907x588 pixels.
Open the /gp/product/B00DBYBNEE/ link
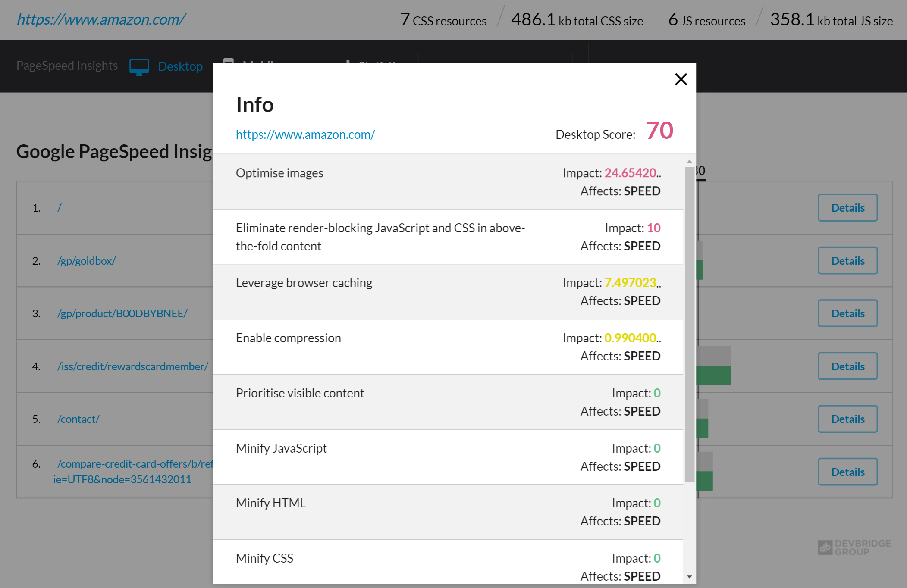(122, 313)
